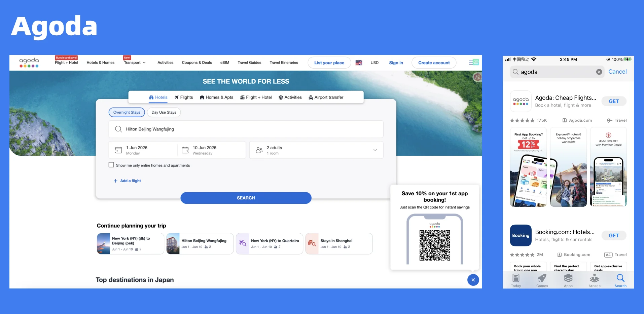This screenshot has height=314, width=644.
Task: Click the check-out calendar icon
Action: pos(185,150)
